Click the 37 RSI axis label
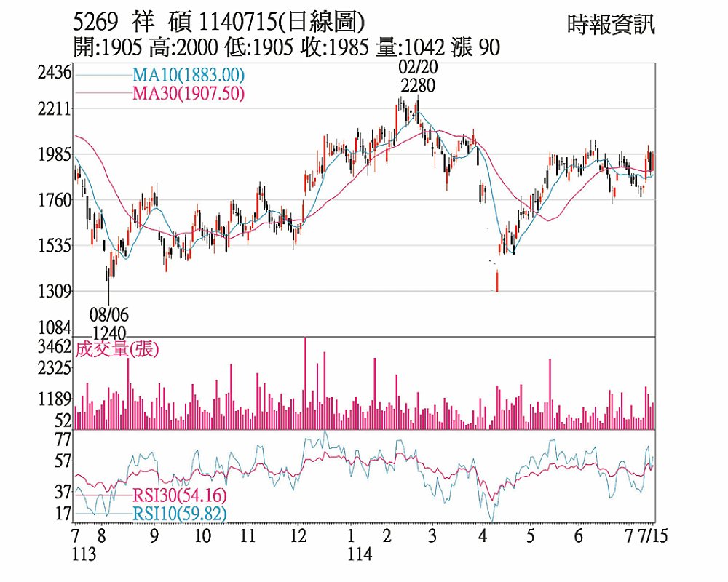 (x=63, y=492)
